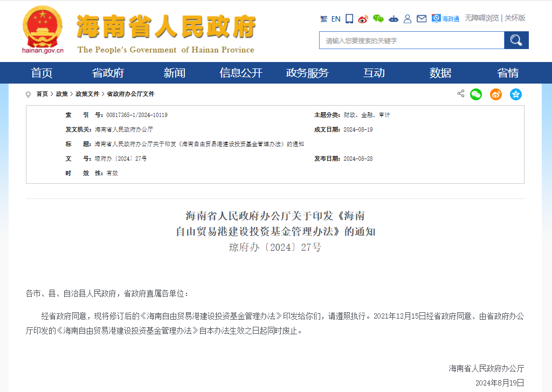Share the article to WeChat
The height and width of the screenshot is (392, 552).
pos(475,94)
